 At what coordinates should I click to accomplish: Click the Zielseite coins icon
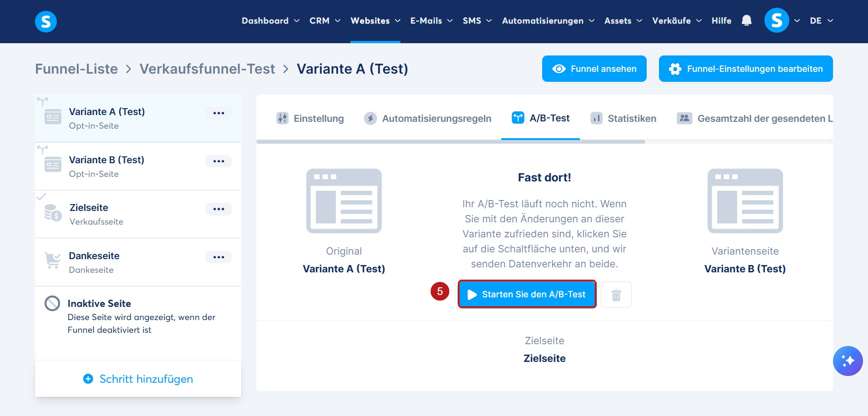coord(53,212)
